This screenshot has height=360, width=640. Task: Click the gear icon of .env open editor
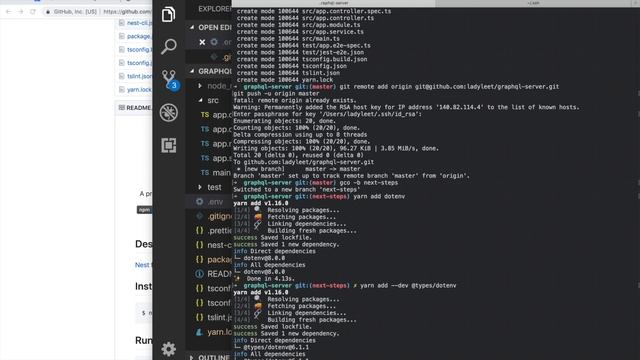tap(214, 42)
